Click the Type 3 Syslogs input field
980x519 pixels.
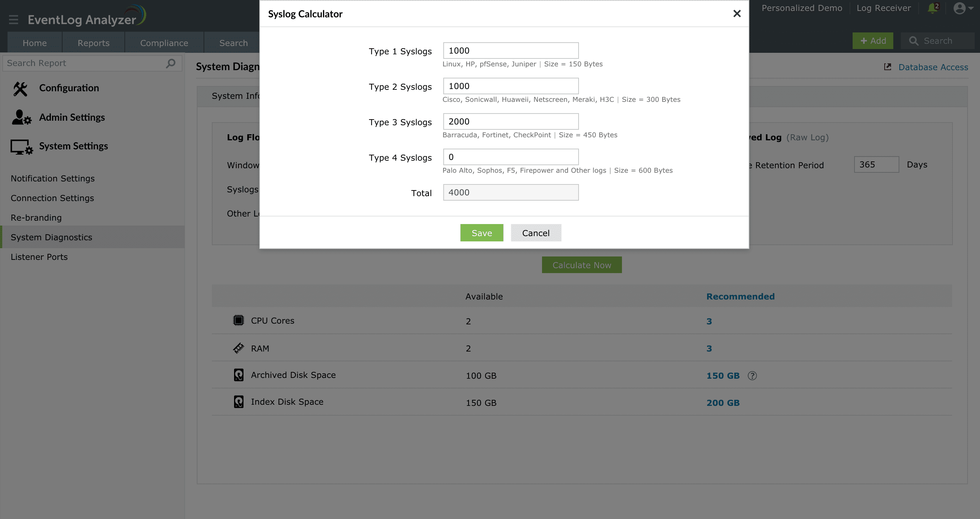pyautogui.click(x=511, y=121)
